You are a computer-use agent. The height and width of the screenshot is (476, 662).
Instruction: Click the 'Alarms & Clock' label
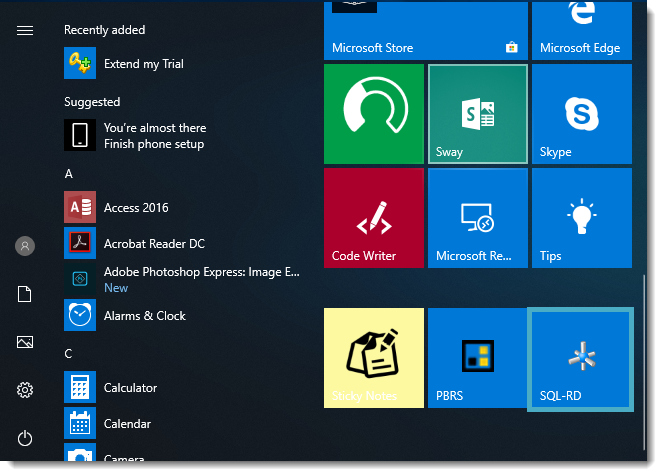tap(145, 316)
